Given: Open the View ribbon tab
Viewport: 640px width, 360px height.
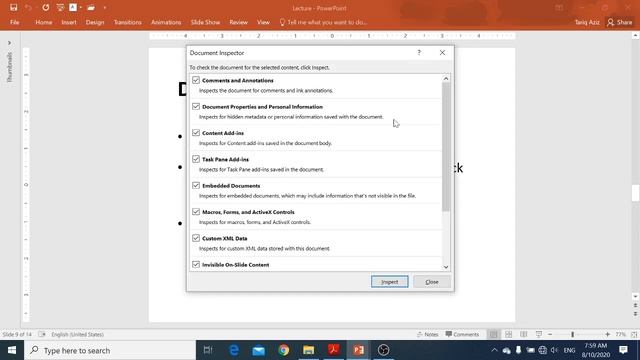Looking at the screenshot, I should coord(263,22).
